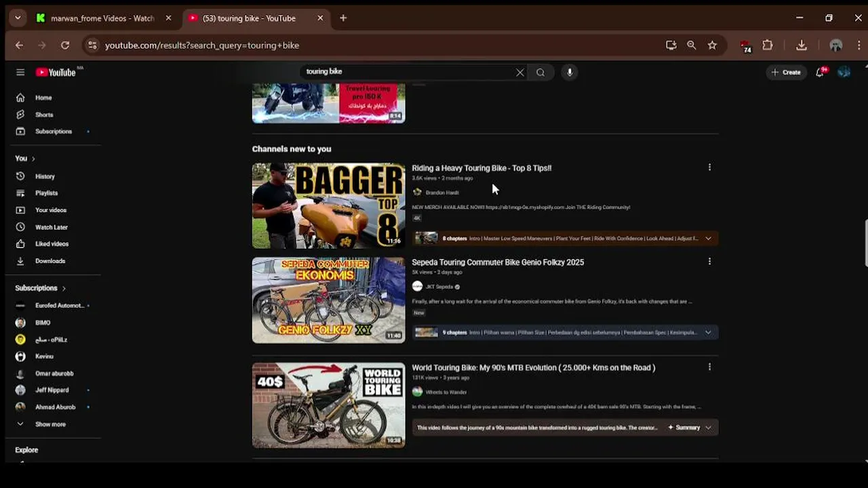Open the YouTube hamburger guide menu
The image size is (868, 488).
[20, 73]
